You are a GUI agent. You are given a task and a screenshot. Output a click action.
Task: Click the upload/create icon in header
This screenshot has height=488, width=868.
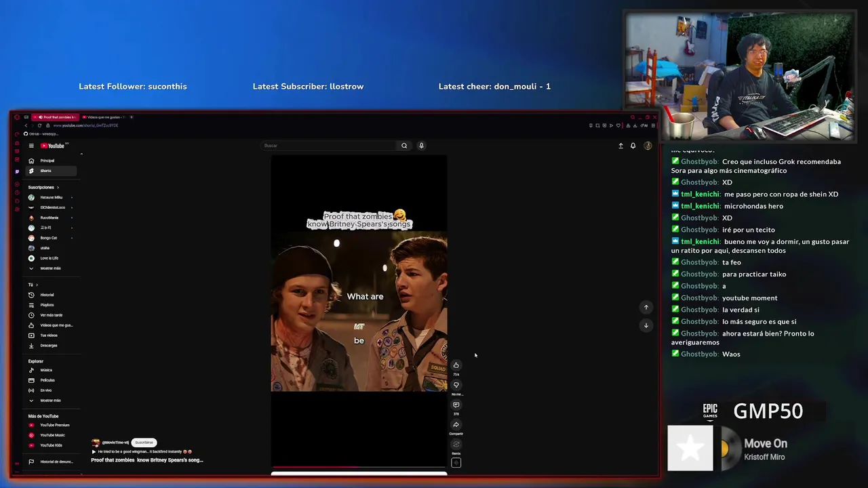(x=620, y=146)
